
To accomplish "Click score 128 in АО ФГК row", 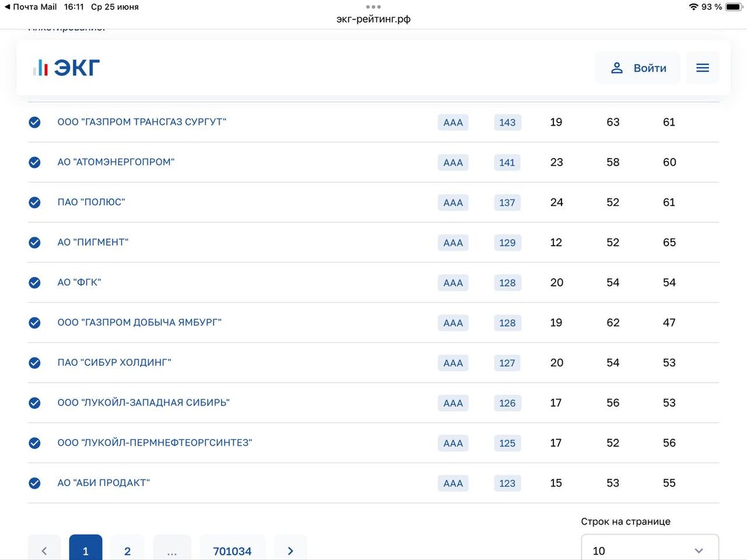I will click(507, 282).
